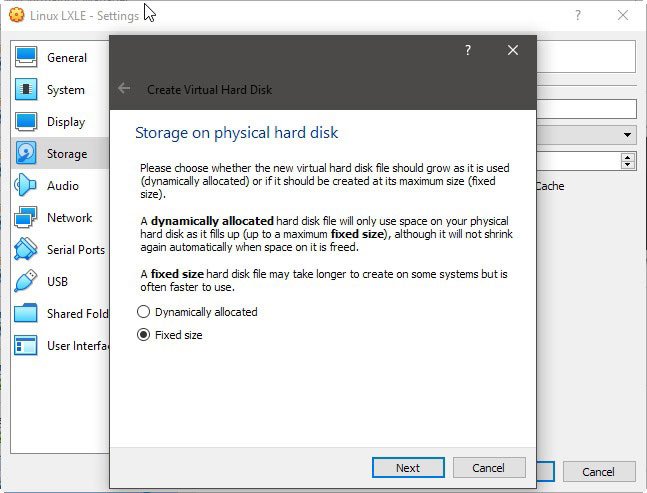647x493 pixels.
Task: Click the Shared Folders folder icon
Action: tap(26, 313)
